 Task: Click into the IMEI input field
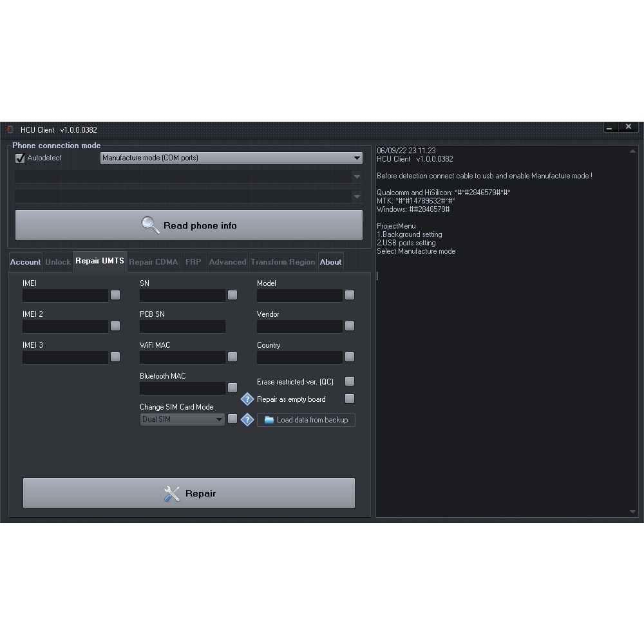click(65, 296)
